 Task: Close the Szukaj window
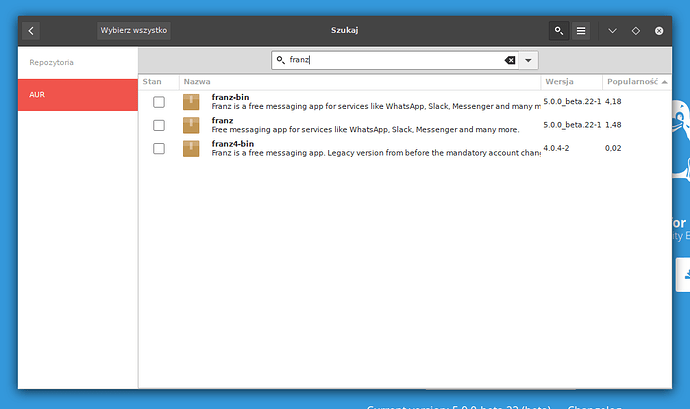pyautogui.click(x=659, y=31)
